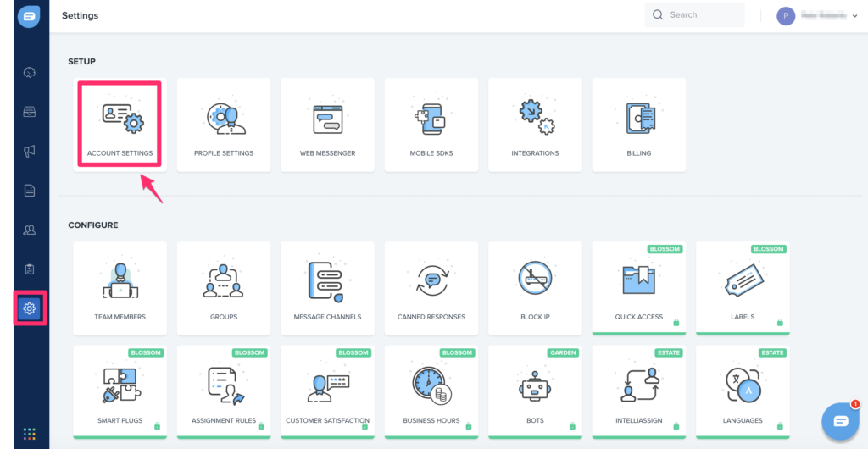Open Canned Responses tile

431,288
